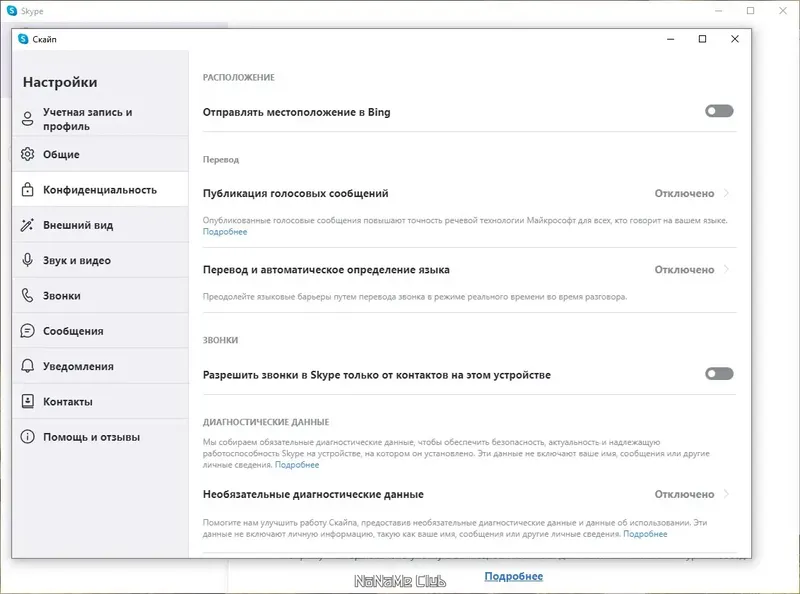Expand Публикация голосовых сообщений chevron
The width and height of the screenshot is (800, 594).
coord(727,193)
